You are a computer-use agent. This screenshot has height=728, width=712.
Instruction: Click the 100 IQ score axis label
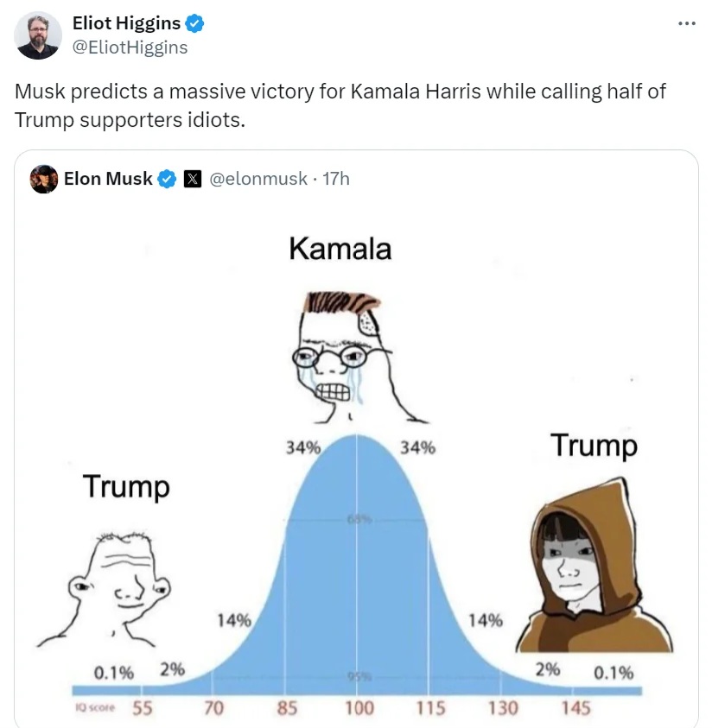(x=359, y=708)
